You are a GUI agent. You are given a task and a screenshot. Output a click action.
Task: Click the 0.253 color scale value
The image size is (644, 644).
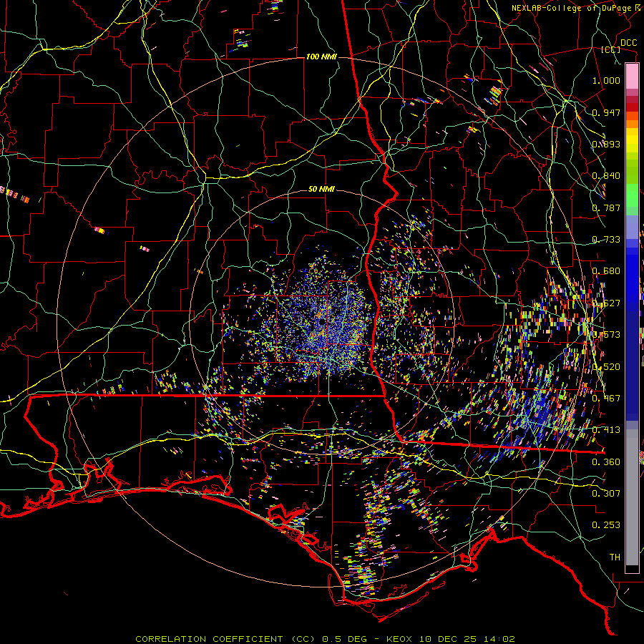[x=606, y=525]
